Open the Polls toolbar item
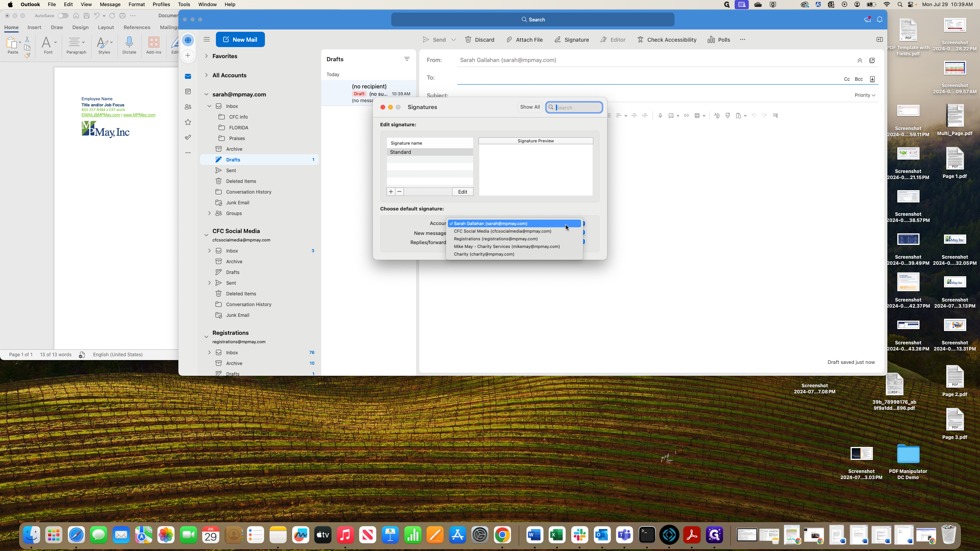 tap(719, 40)
